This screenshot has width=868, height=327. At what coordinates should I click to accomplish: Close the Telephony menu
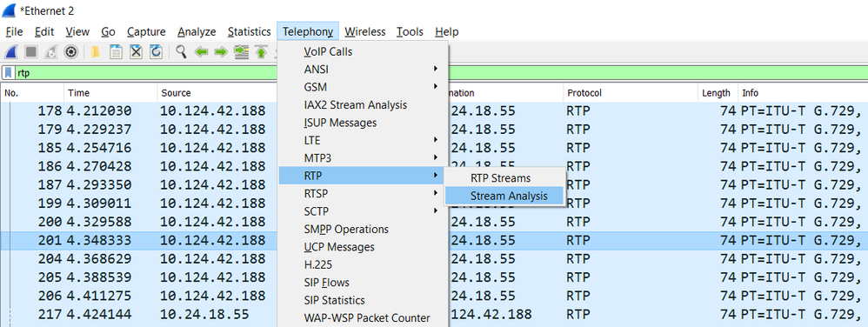click(308, 31)
